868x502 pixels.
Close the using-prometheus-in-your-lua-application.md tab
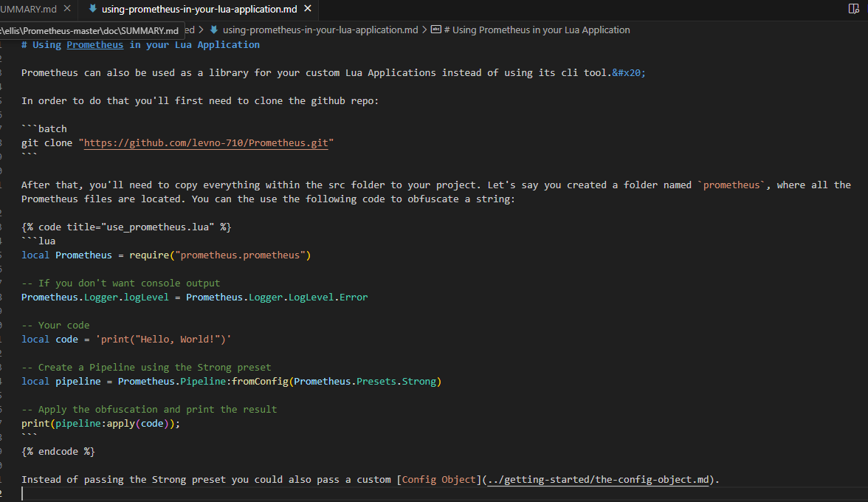pos(308,9)
